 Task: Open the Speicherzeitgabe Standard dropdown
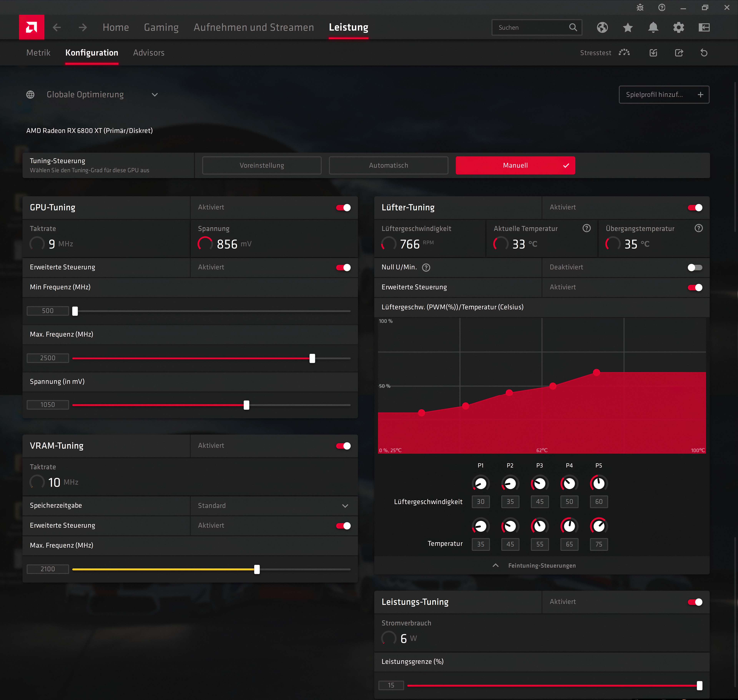(345, 506)
